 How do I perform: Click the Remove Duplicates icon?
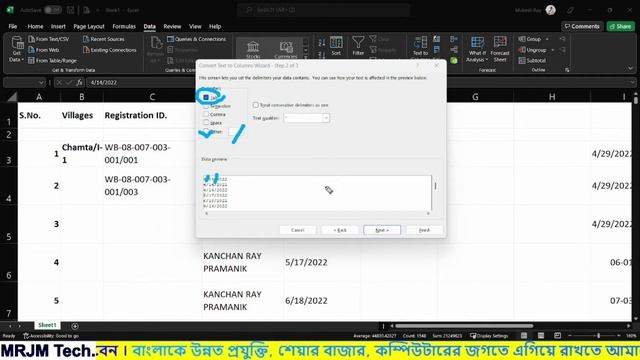coord(437,50)
